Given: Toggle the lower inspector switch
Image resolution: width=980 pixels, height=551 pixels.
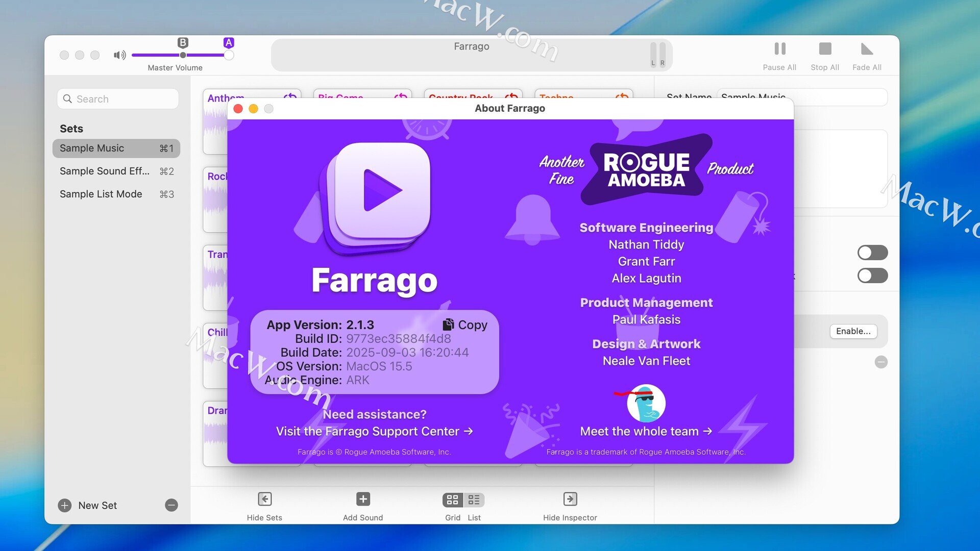Looking at the screenshot, I should pyautogui.click(x=872, y=275).
